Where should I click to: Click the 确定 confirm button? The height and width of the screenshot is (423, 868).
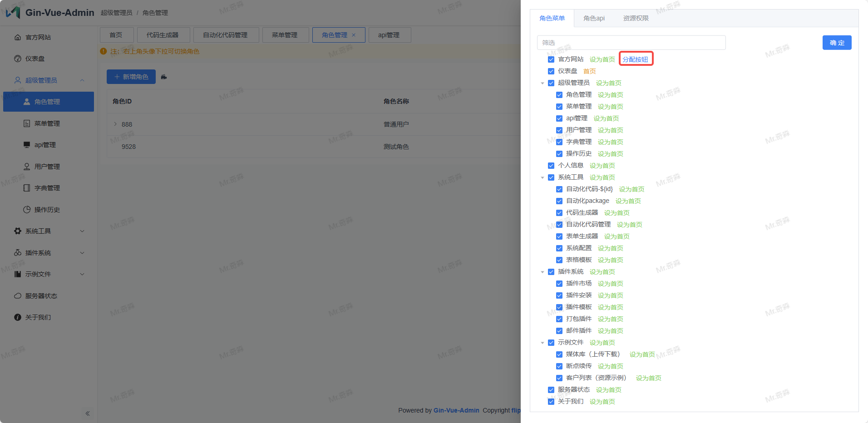tap(837, 43)
